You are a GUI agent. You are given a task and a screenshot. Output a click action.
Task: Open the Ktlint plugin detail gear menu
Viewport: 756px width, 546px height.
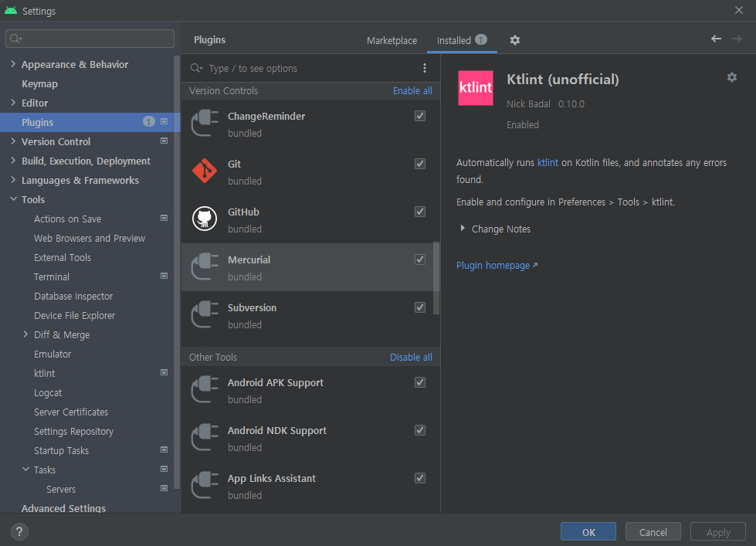click(x=732, y=77)
